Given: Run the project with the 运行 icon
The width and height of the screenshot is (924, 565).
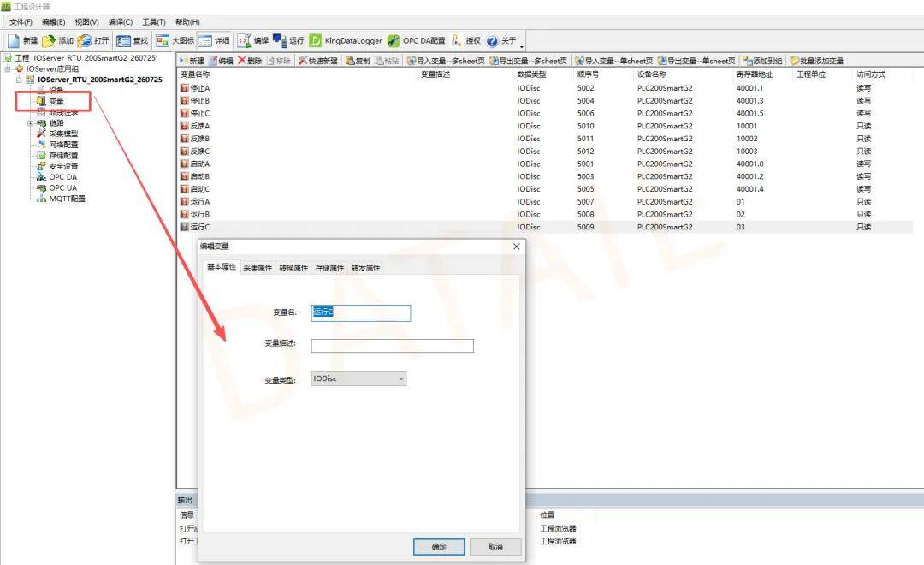Looking at the screenshot, I should [x=280, y=41].
